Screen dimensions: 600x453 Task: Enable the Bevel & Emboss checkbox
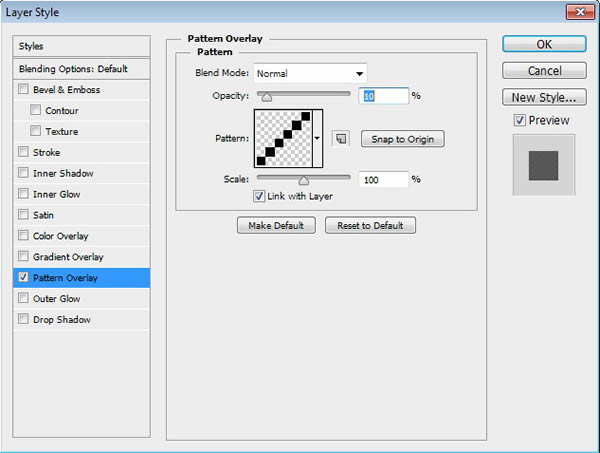(23, 89)
